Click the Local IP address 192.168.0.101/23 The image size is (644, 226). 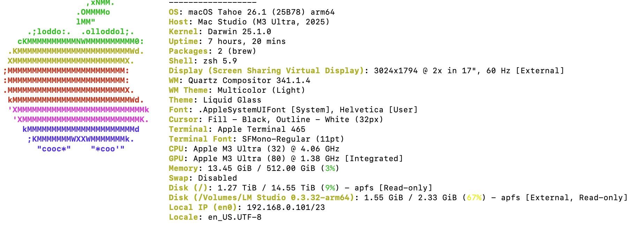pos(286,208)
